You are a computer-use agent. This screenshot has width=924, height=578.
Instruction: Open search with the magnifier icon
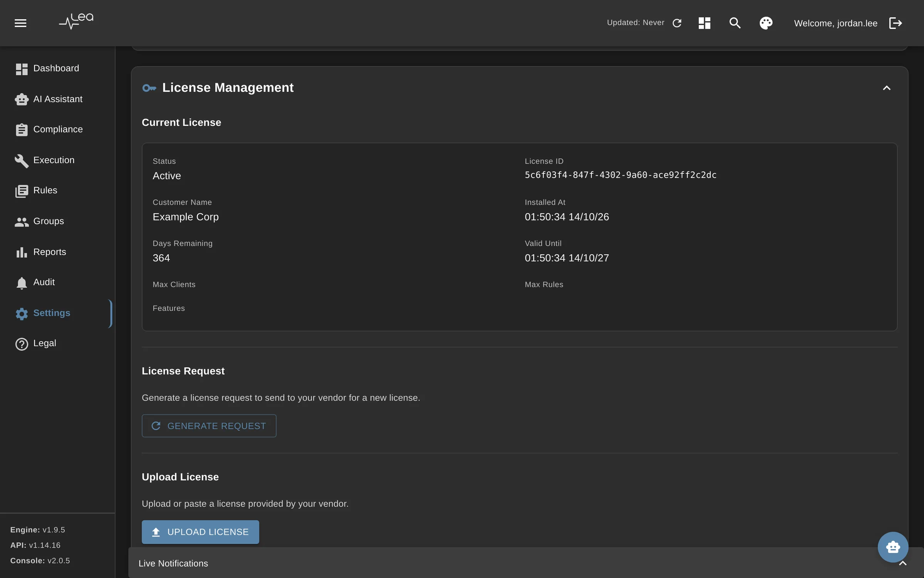coord(735,23)
